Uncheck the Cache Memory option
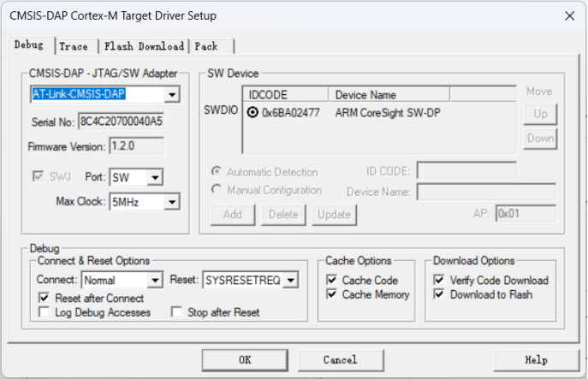The width and height of the screenshot is (588, 379). point(332,294)
